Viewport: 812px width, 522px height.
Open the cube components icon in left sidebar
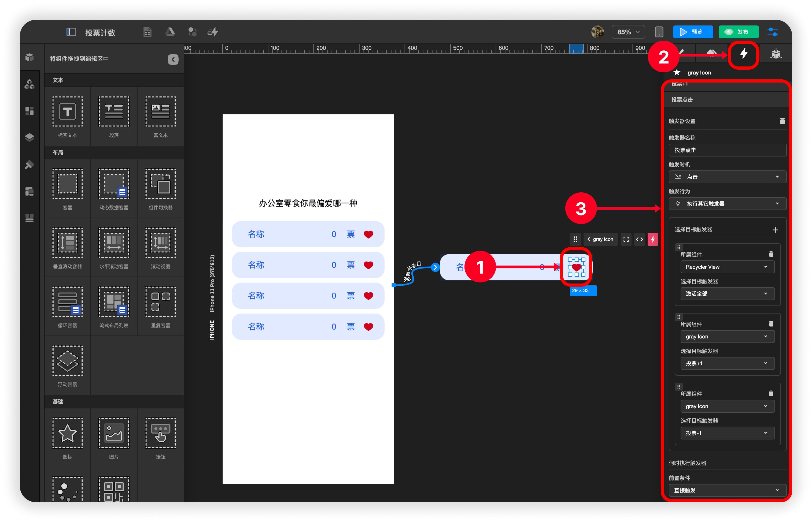point(29,57)
